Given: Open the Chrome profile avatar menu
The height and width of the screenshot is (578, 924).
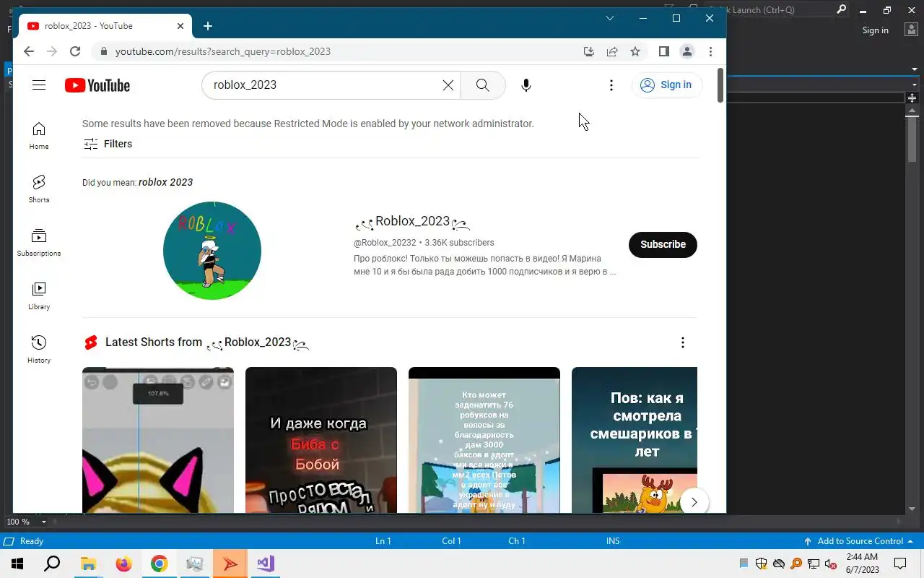Looking at the screenshot, I should 687,51.
